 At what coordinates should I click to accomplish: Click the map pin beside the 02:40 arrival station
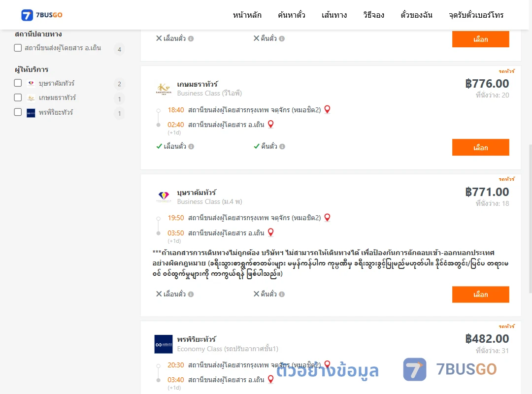coord(271,124)
